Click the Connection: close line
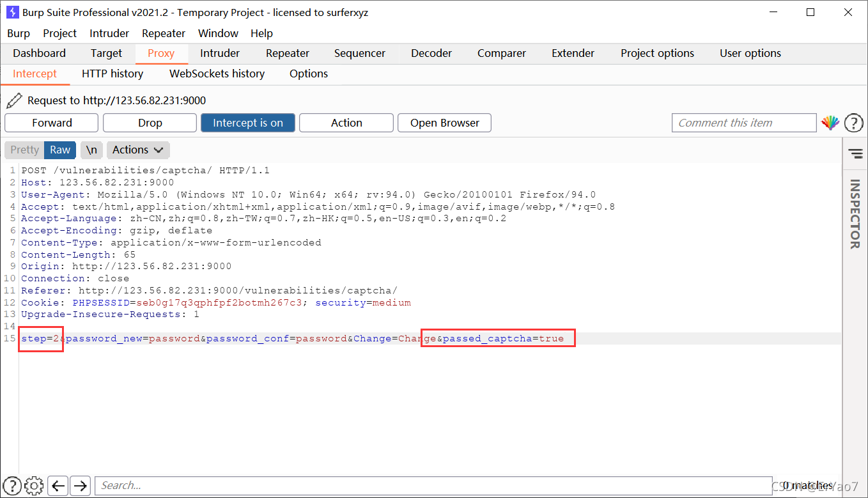Screen dimensions: 868x498 [x=75, y=278]
